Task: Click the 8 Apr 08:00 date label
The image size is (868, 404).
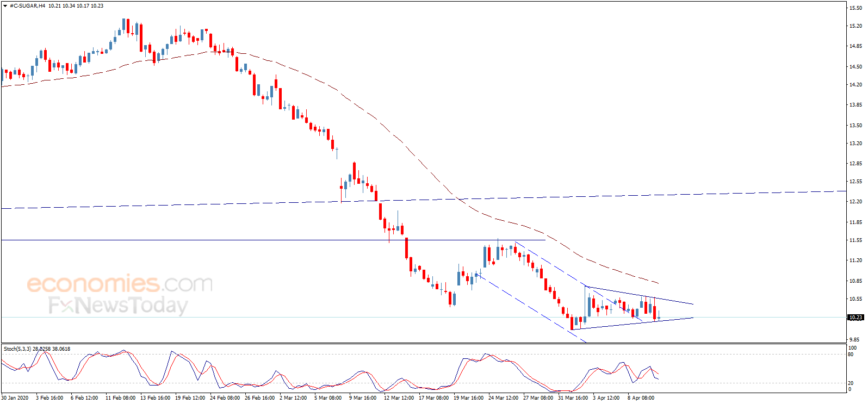Action: pyautogui.click(x=641, y=398)
